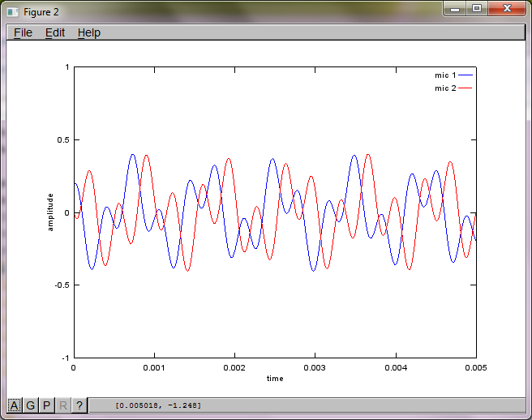Minimize the Figure 2 window

pyautogui.click(x=456, y=9)
